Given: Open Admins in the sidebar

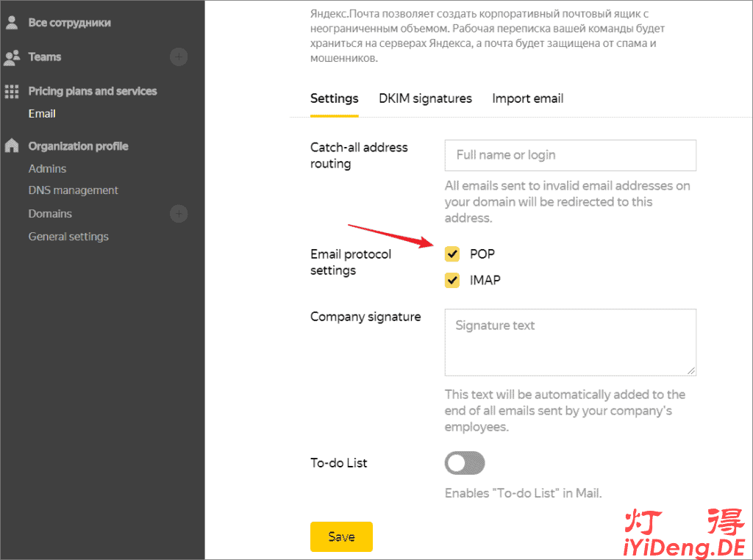Looking at the screenshot, I should click(x=47, y=168).
